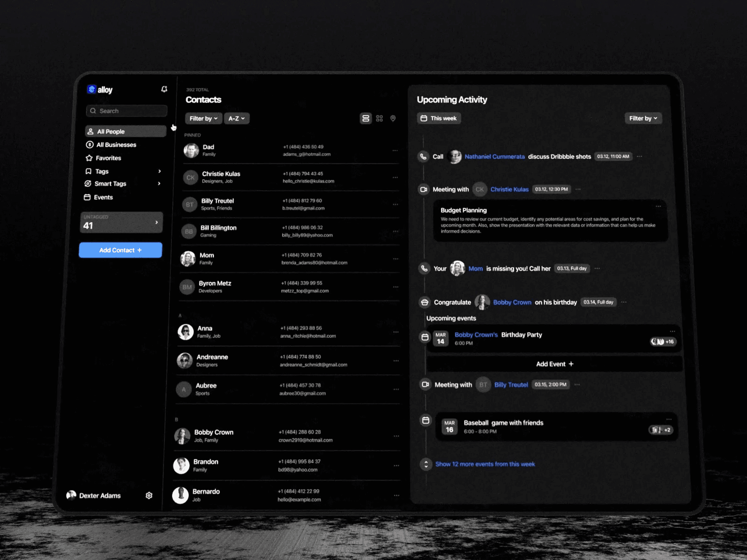
Task: Click the Add Contact button
Action: 120,250
